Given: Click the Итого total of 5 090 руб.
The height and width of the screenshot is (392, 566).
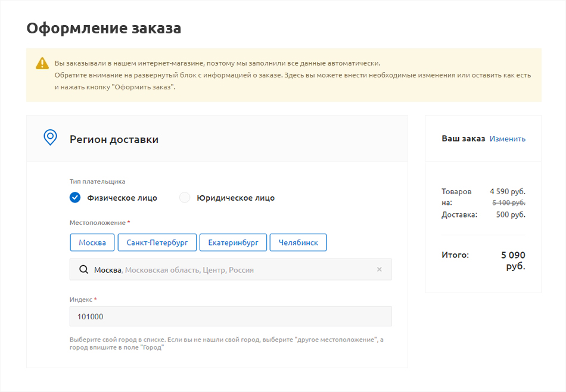Looking at the screenshot, I should [513, 260].
